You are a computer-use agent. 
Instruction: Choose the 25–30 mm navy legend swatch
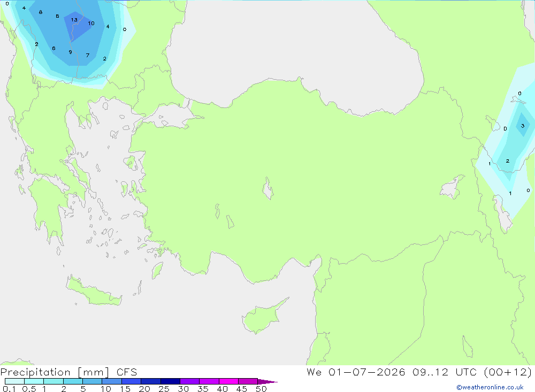pyautogui.click(x=170, y=381)
